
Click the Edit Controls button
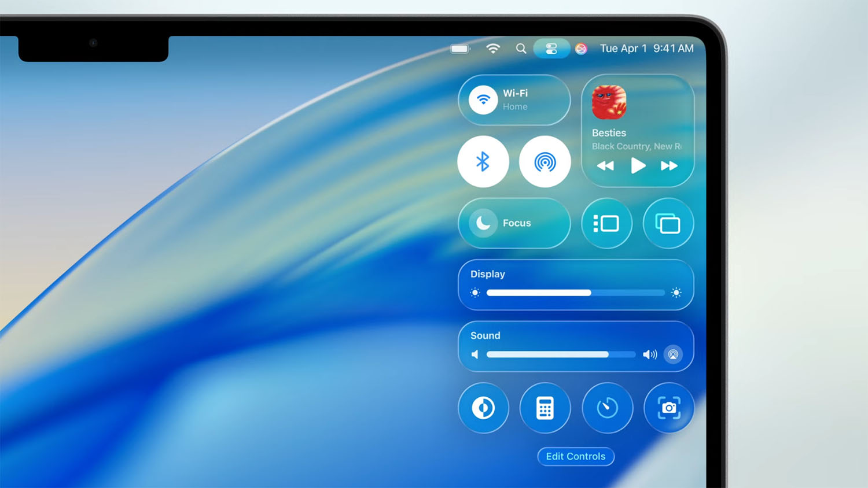pyautogui.click(x=575, y=456)
